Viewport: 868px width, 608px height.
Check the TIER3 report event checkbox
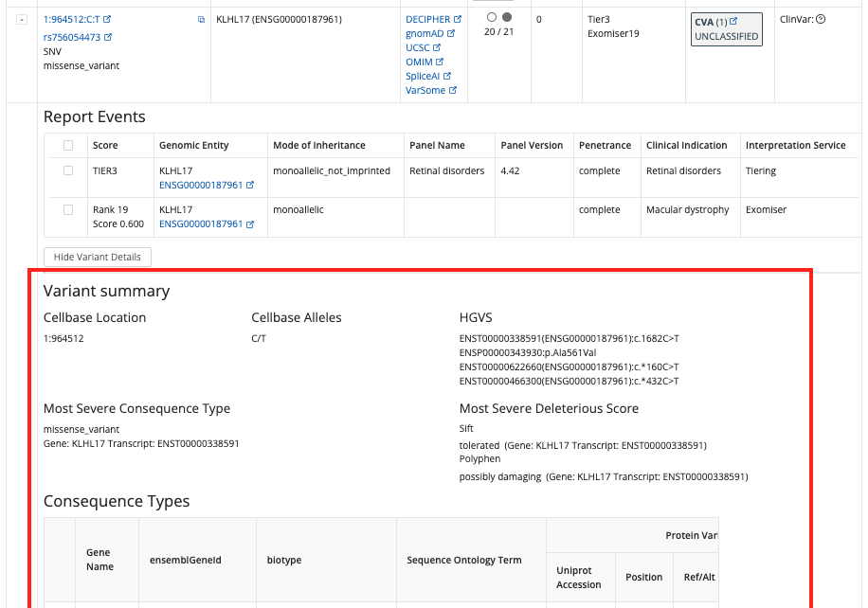click(67, 171)
